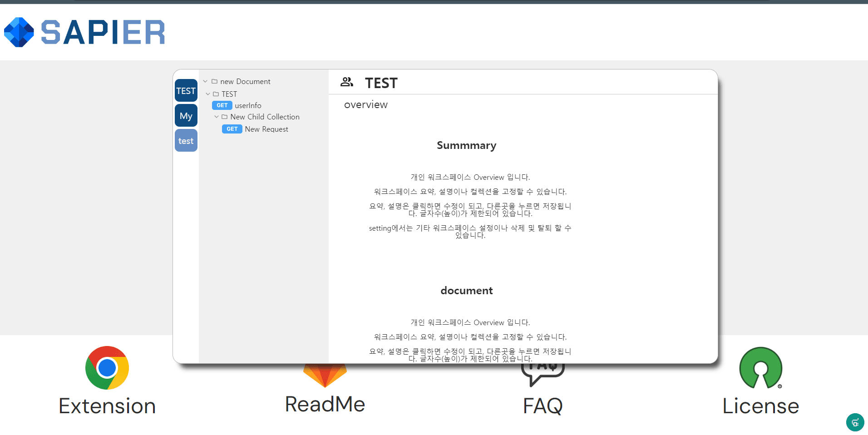This screenshot has height=435, width=868.
Task: Click summary line '워크스페이스 요약, 설명이나 컬렉션을 고정할 수 있습니다.'
Action: [470, 192]
